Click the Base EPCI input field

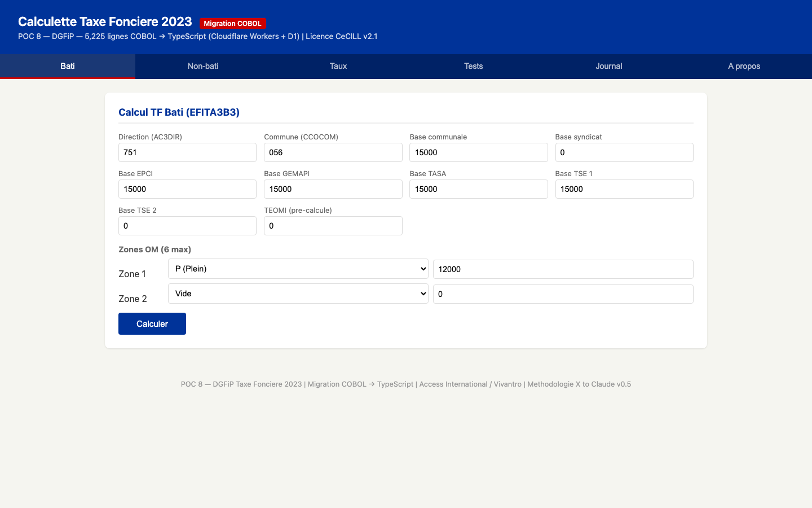pyautogui.click(x=187, y=189)
